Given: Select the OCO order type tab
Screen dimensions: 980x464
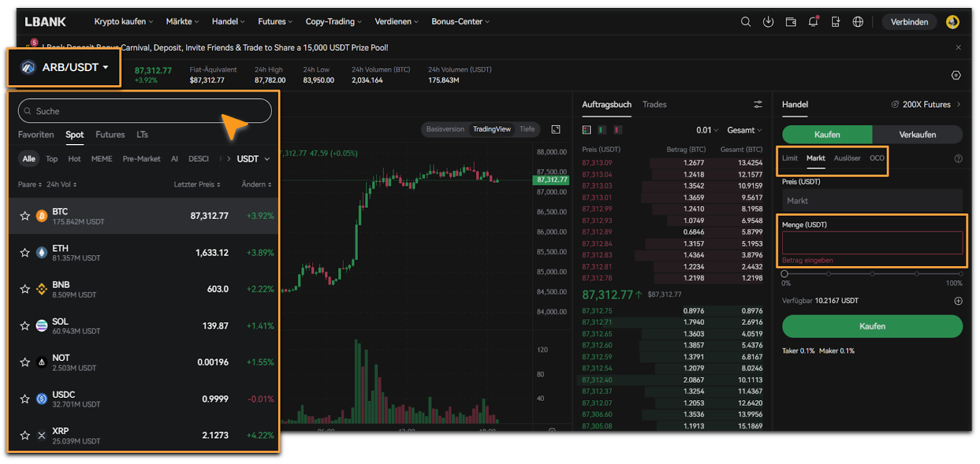Looking at the screenshot, I should pos(877,158).
